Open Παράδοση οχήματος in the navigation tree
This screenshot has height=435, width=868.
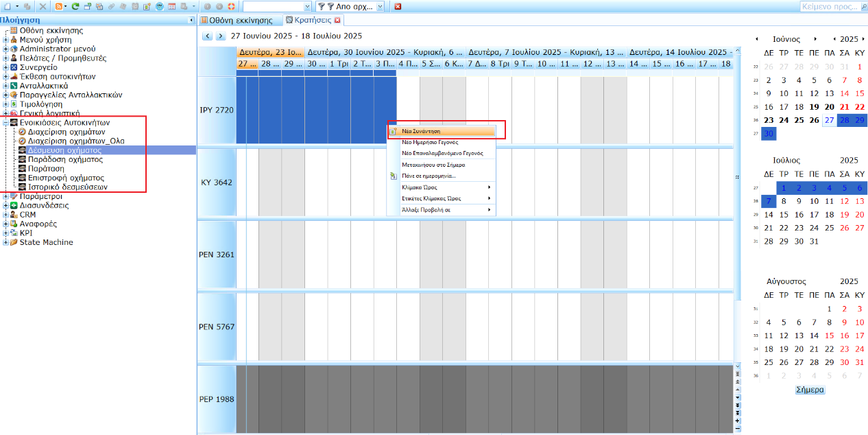click(65, 159)
